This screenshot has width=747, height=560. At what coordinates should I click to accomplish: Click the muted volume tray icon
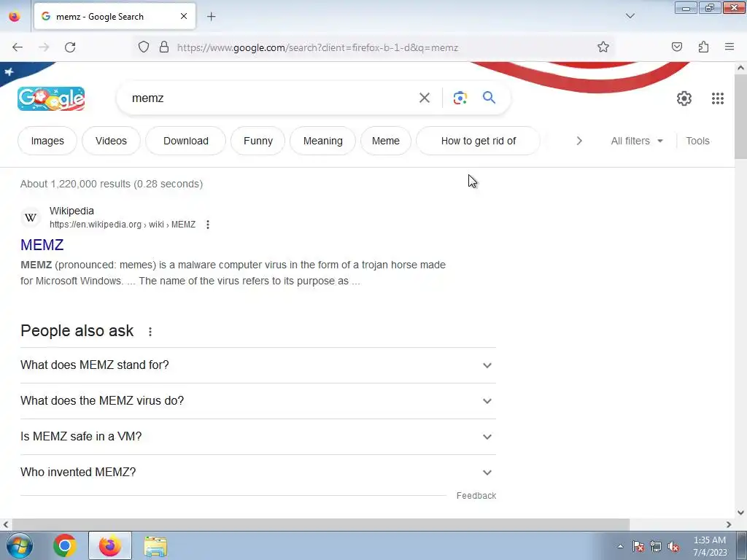[x=673, y=547]
